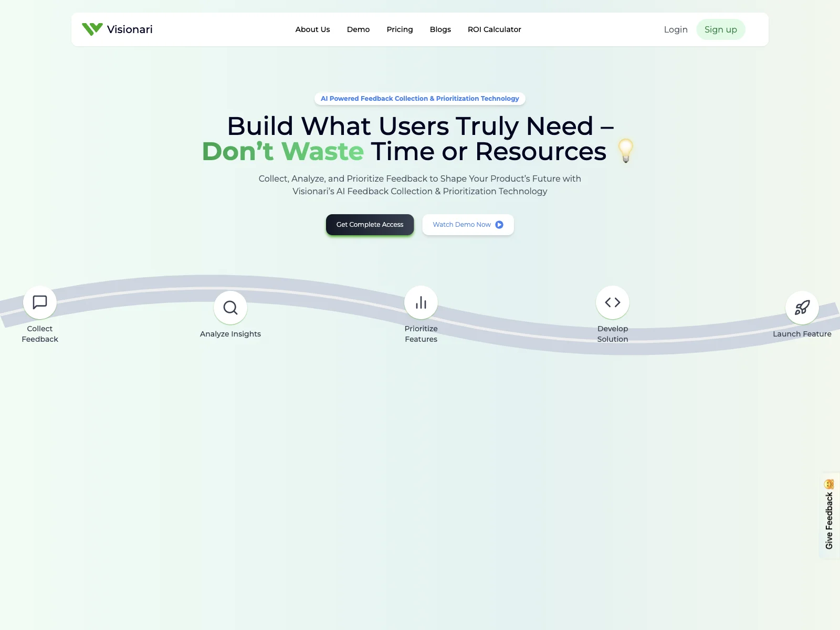
Task: Select the Develop Solution code icon
Action: [x=613, y=302]
